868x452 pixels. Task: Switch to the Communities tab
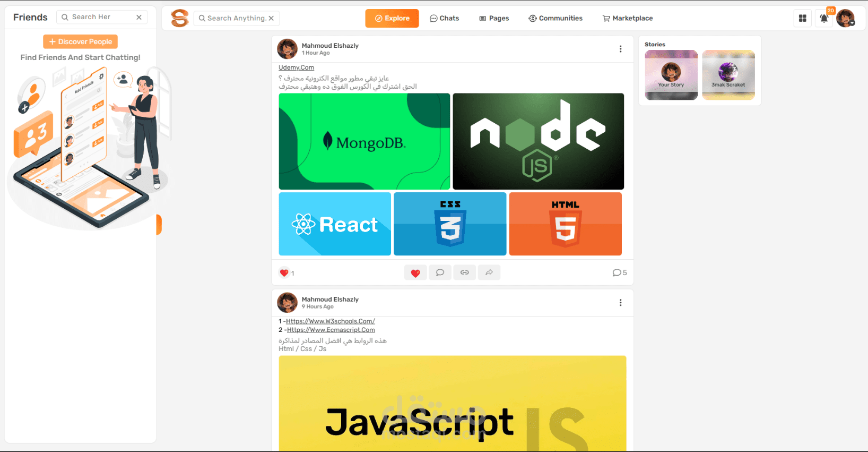[x=555, y=18]
